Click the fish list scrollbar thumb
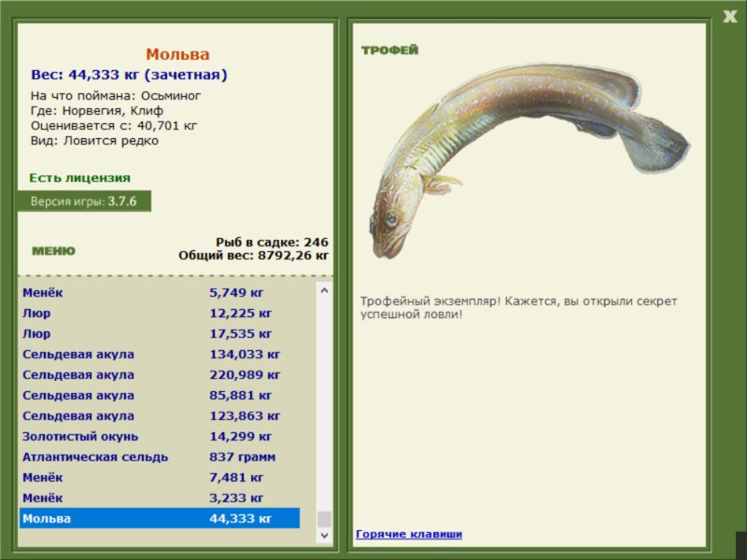The width and height of the screenshot is (747, 560). [x=324, y=519]
